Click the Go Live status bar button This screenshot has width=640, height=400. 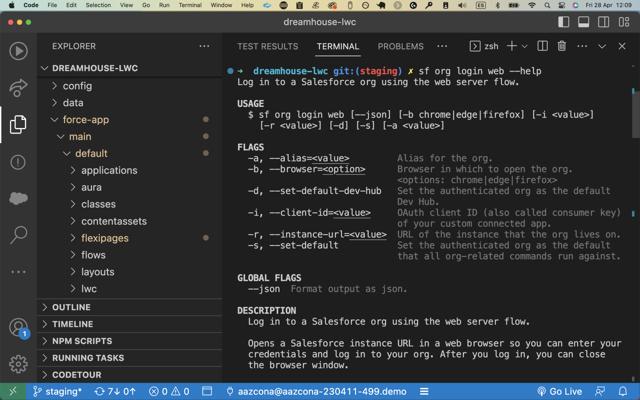pos(559,391)
